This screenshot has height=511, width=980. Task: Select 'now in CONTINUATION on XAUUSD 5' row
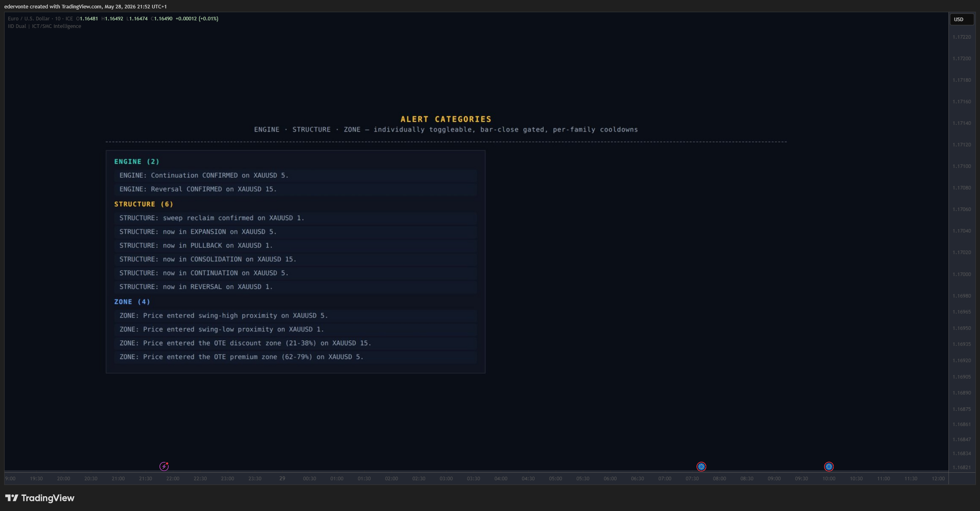coord(295,273)
